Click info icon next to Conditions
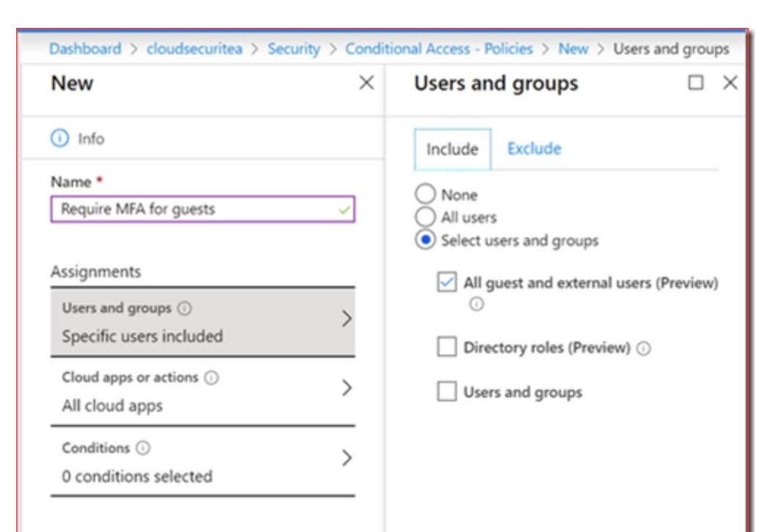This screenshot has width=781, height=532. pos(128,448)
